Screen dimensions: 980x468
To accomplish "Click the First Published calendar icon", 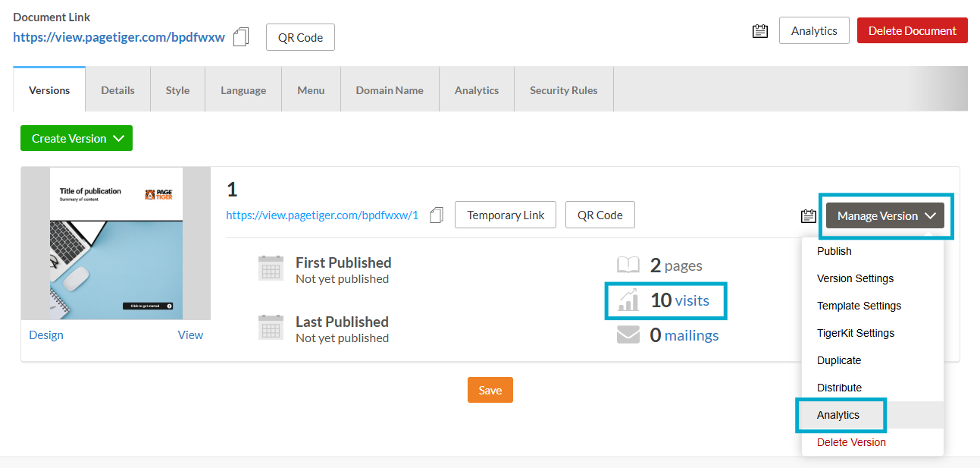I will pyautogui.click(x=271, y=269).
